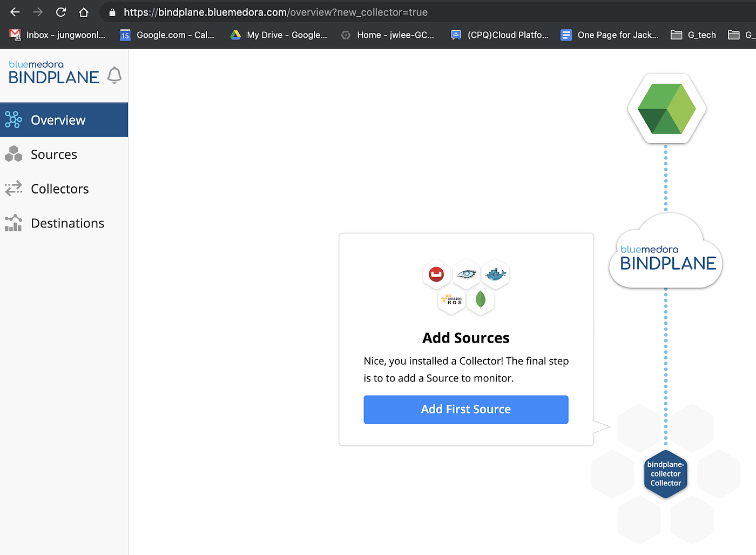Click the eye source icon
756x555 pixels.
[x=466, y=274]
